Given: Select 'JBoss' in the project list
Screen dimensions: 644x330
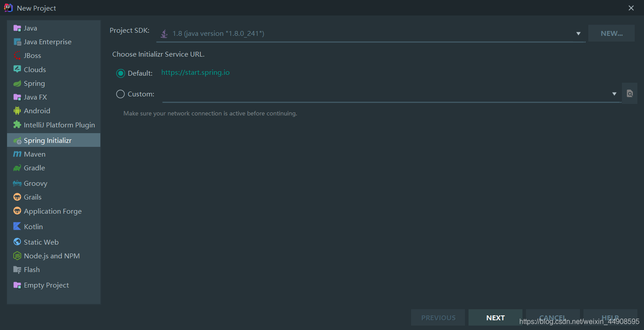Looking at the screenshot, I should pyautogui.click(x=53, y=56).
